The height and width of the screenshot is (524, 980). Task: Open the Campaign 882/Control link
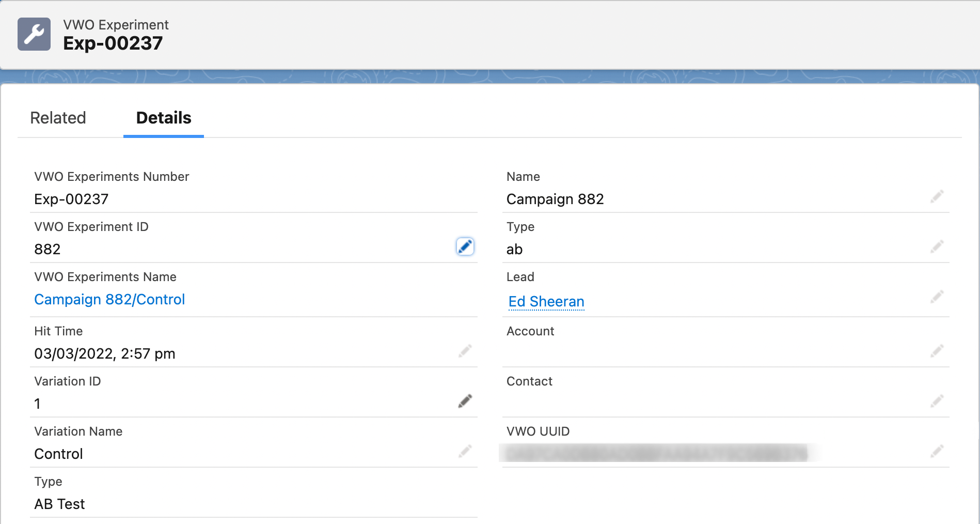tap(109, 299)
